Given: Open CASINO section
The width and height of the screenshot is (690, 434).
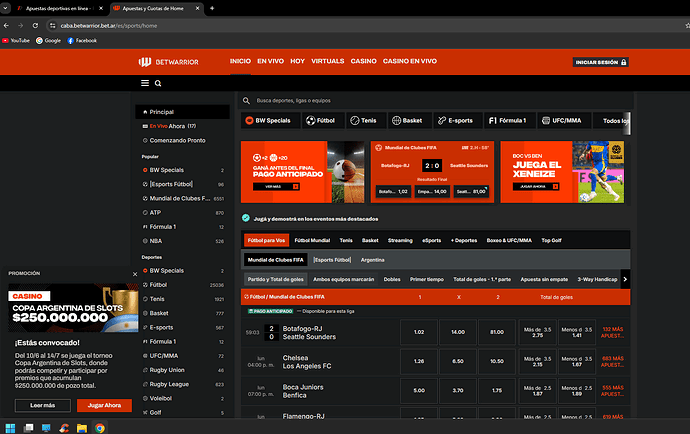Looking at the screenshot, I should click(363, 61).
